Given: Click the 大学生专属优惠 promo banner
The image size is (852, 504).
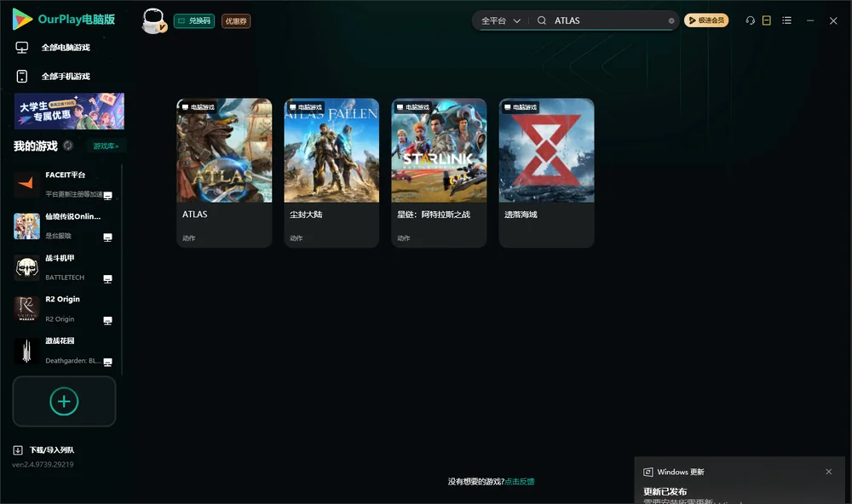Looking at the screenshot, I should click(x=69, y=112).
